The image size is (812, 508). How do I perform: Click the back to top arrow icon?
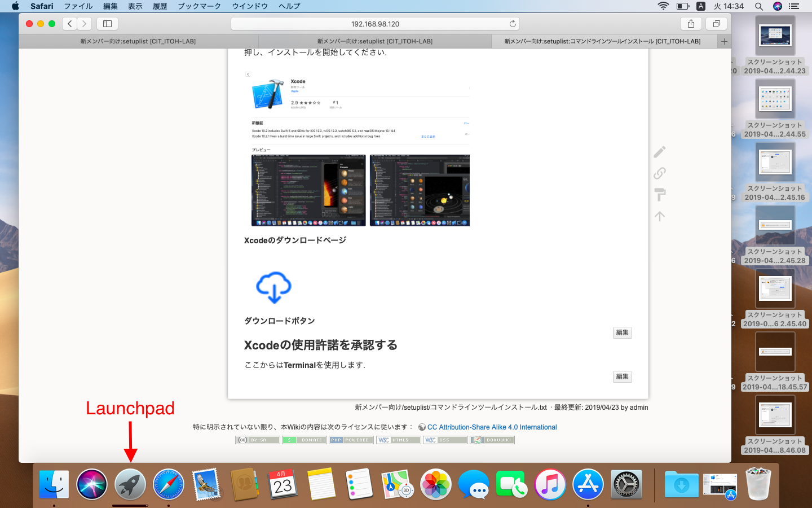(660, 216)
